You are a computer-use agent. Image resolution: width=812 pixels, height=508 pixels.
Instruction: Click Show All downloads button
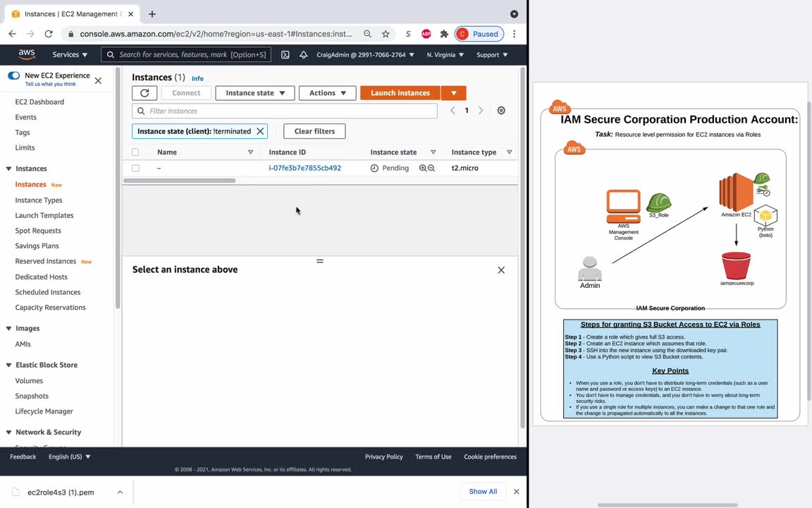coord(483,491)
